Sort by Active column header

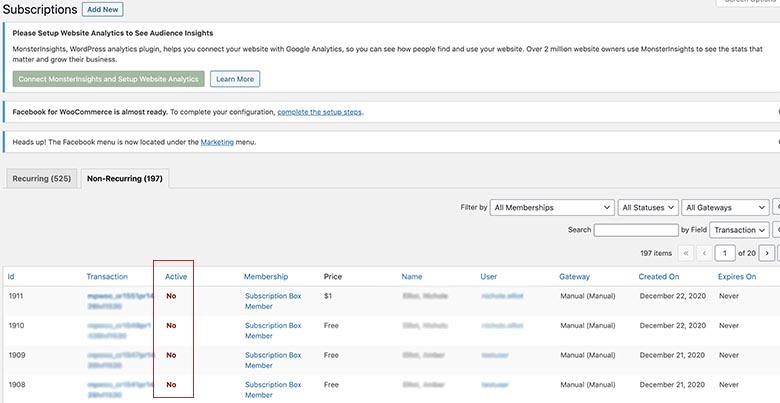(x=176, y=277)
